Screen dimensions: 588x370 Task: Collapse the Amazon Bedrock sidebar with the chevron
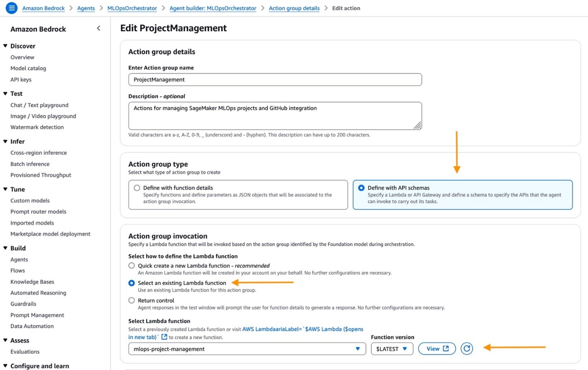(99, 28)
